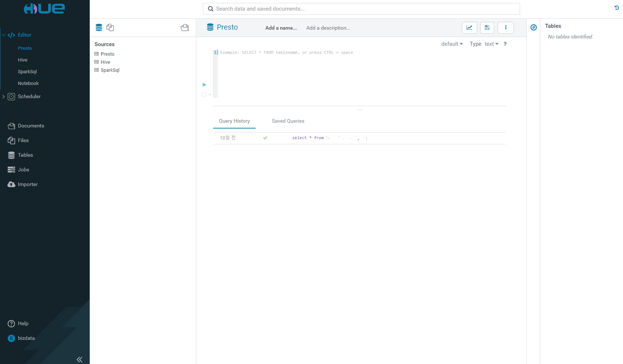
Task: Open Help question mark icon
Action: click(x=11, y=323)
